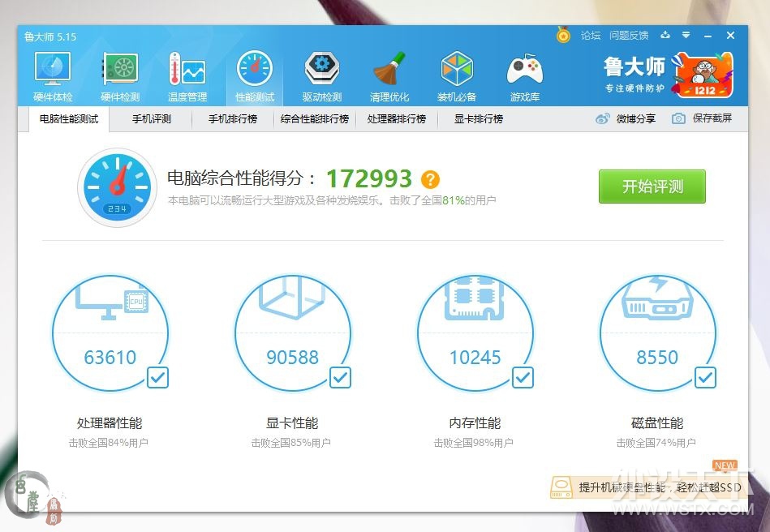This screenshot has width=770, height=532.
Task: Click the Weibo share icon
Action: (x=603, y=118)
